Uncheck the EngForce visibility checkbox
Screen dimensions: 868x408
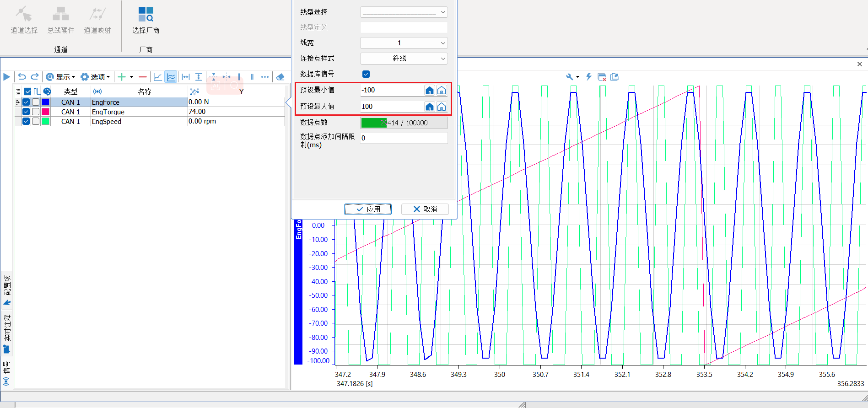coord(26,102)
